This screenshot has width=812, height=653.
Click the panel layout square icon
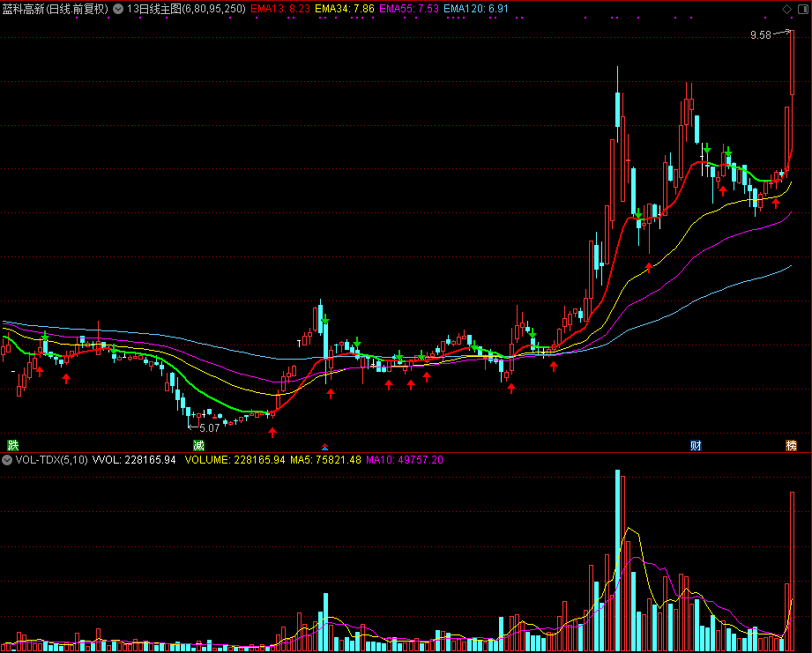click(x=803, y=9)
